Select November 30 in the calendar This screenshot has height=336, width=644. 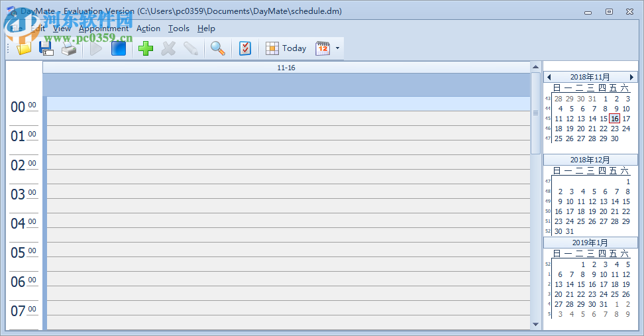pyautogui.click(x=614, y=139)
